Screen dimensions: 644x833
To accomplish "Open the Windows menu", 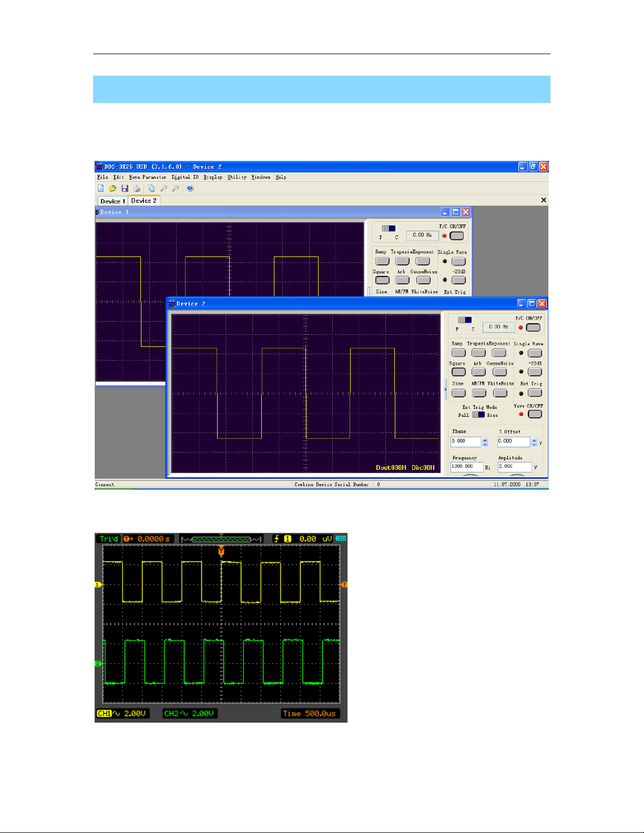I will 261,177.
